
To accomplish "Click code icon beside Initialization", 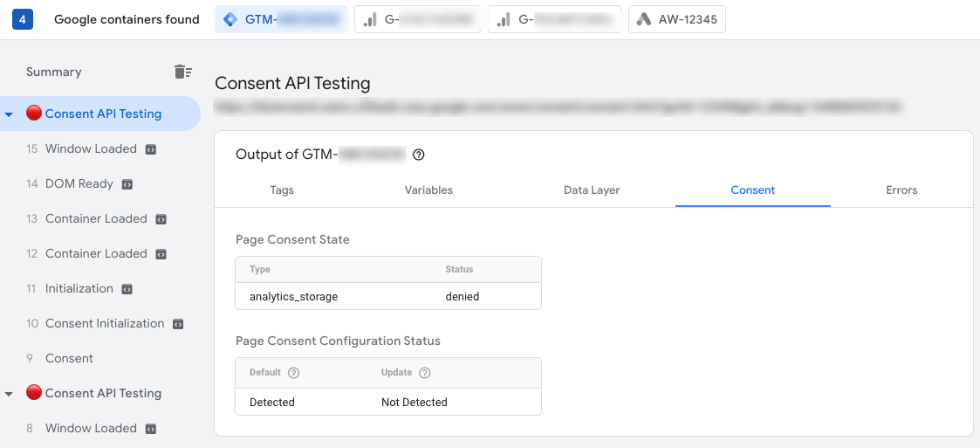I will click(x=127, y=290).
